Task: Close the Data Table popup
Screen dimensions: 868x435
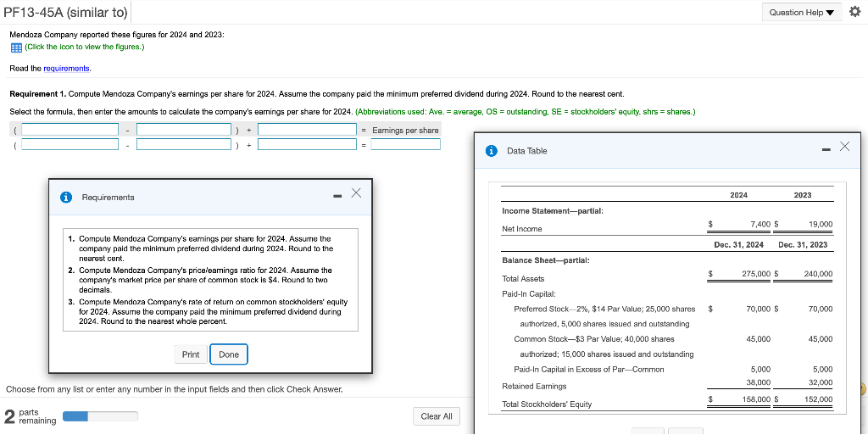Action: click(844, 146)
